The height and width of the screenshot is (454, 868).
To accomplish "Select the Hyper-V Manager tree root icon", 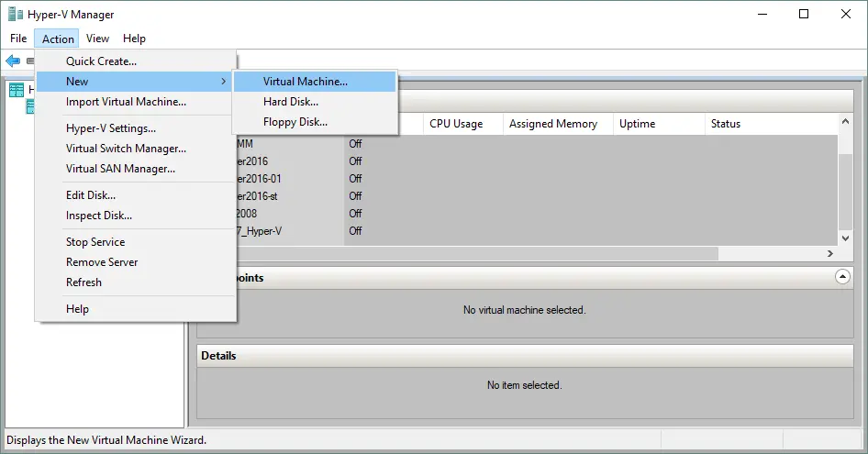I will click(17, 89).
